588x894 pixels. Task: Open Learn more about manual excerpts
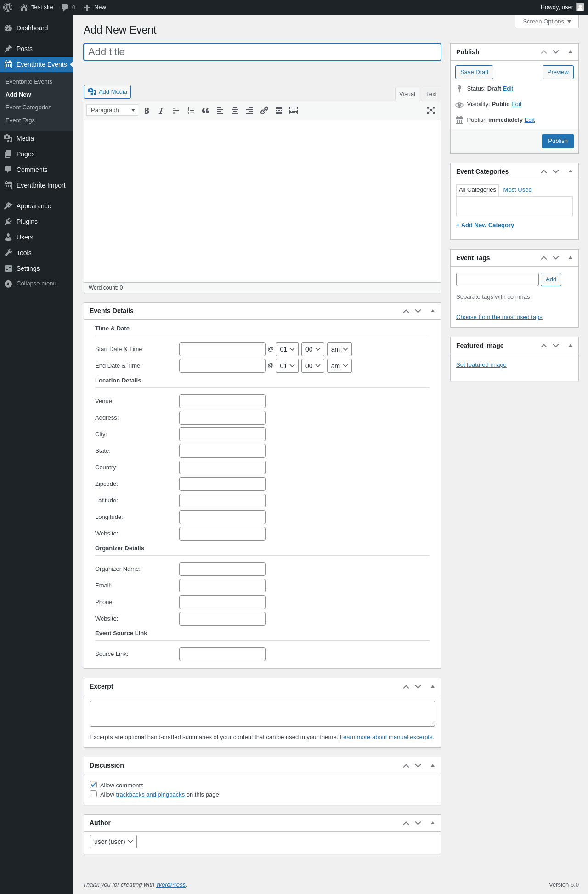click(x=386, y=737)
